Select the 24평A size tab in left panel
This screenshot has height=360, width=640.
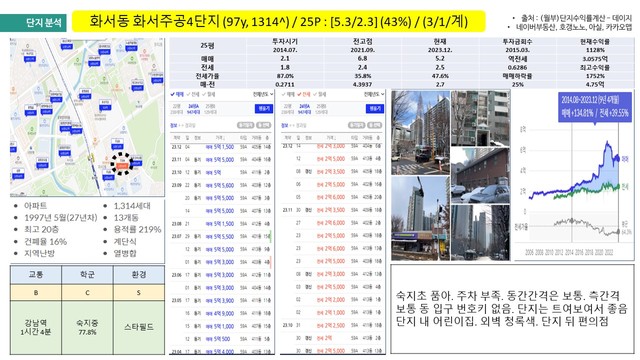pyautogui.click(x=193, y=109)
